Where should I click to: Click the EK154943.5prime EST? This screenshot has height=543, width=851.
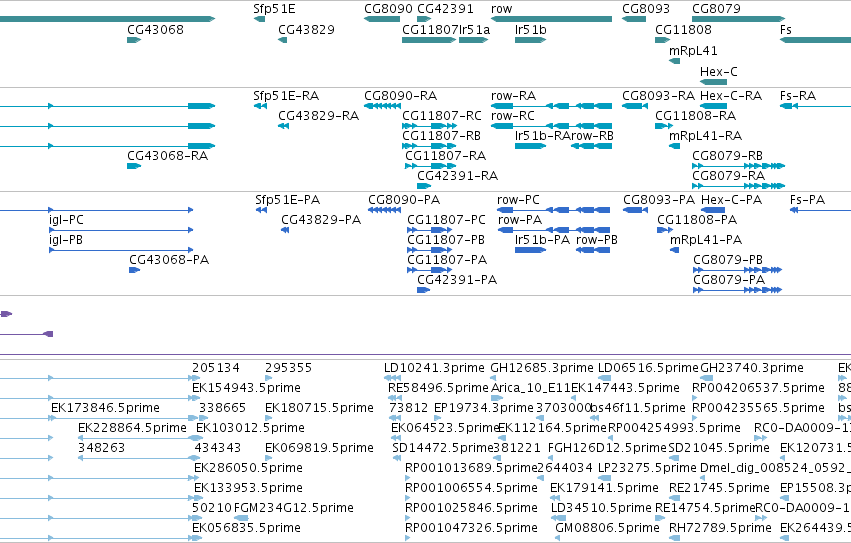point(196,398)
